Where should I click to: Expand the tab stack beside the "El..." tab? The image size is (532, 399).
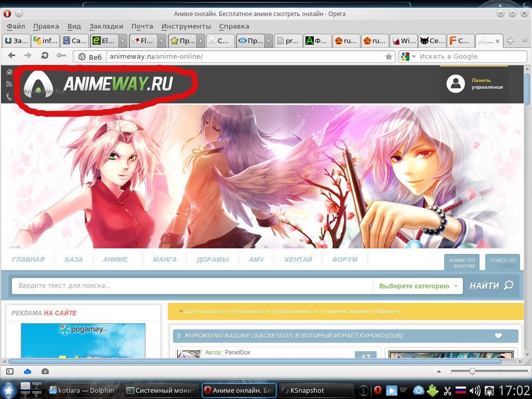coord(123,41)
